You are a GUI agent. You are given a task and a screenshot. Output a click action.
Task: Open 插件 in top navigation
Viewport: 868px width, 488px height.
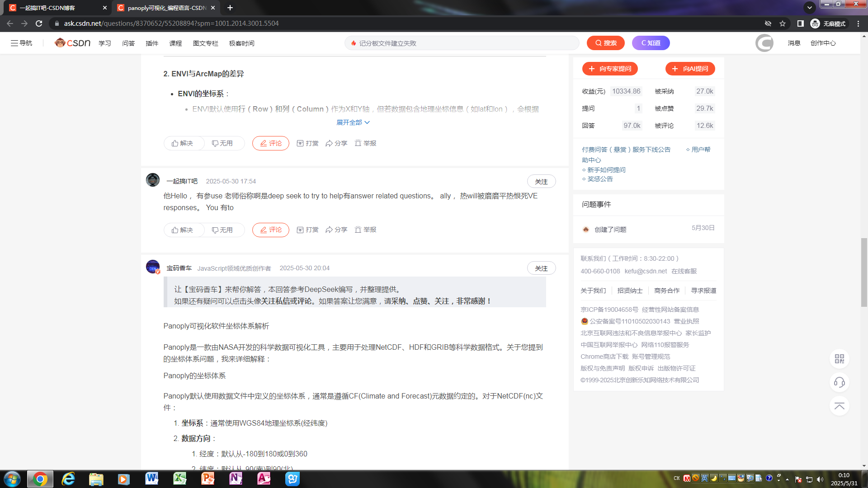click(152, 43)
